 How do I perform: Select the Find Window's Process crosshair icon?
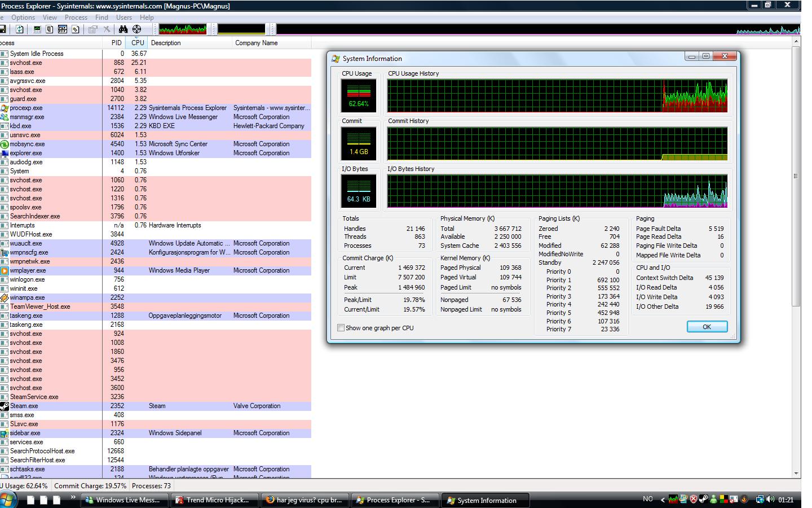136,29
